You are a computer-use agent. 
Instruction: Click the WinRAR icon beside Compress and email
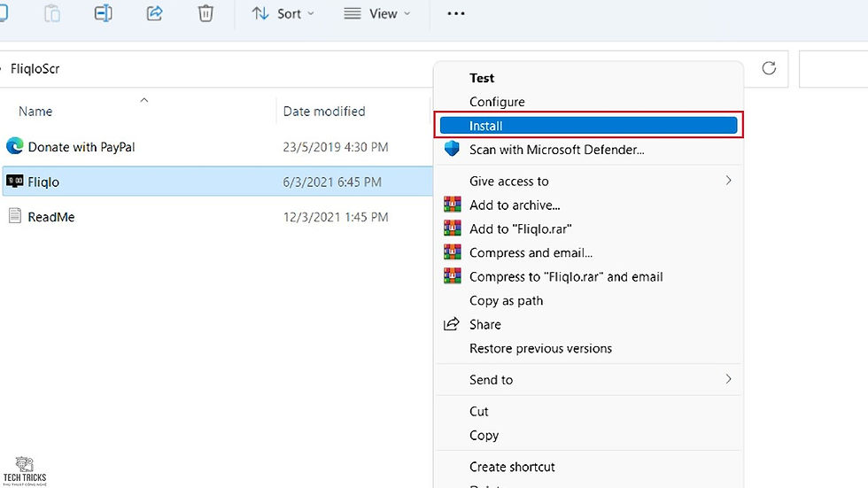coord(453,252)
